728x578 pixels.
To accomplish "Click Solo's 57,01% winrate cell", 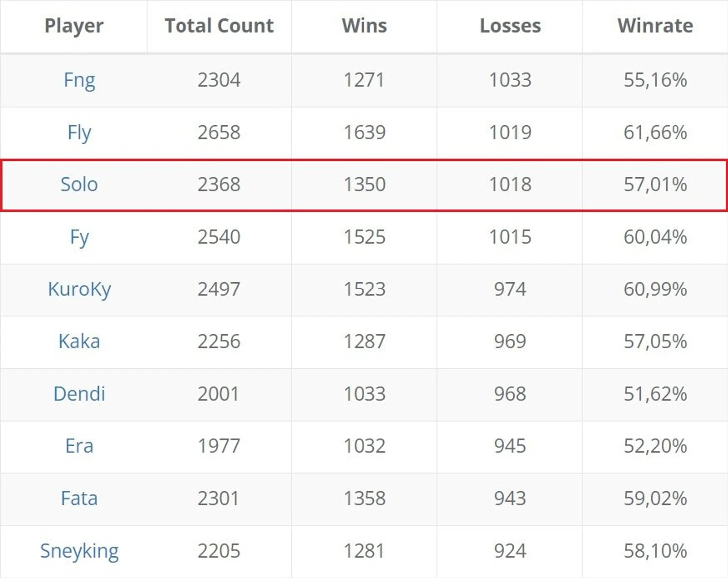I will (655, 185).
